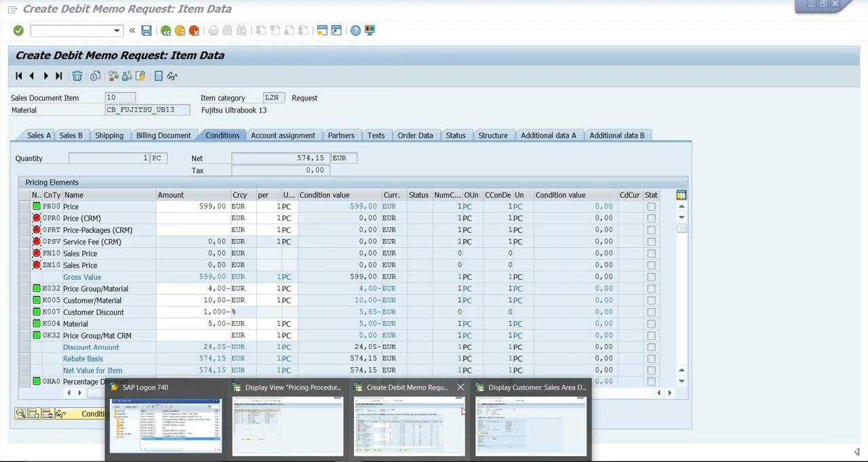Screen dimensions: 868x462
Task: Open the Status tab
Action: pos(456,135)
